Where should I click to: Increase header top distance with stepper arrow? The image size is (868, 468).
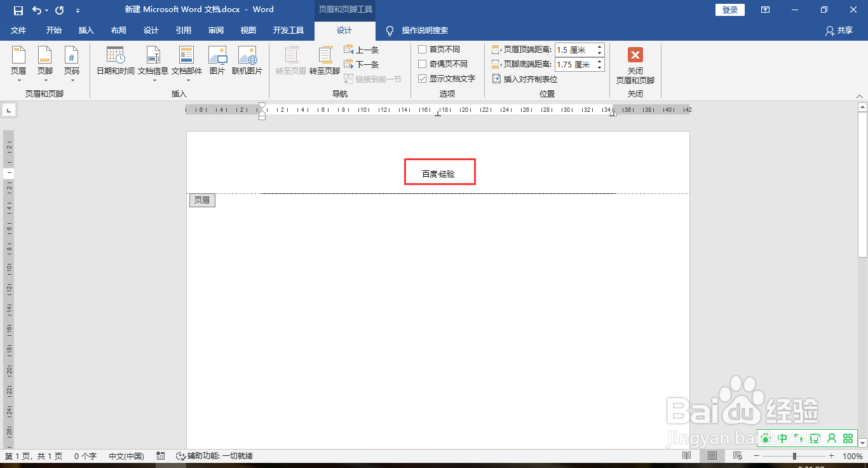600,46
